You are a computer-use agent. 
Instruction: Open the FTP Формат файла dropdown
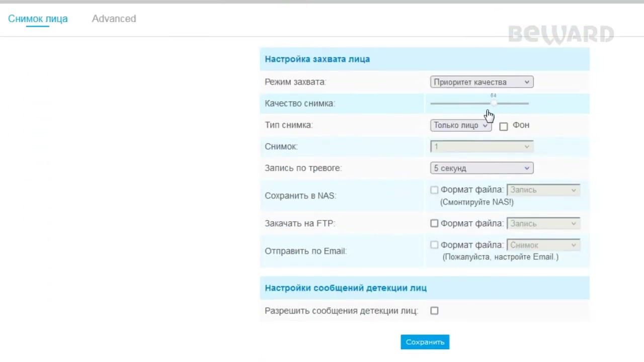point(543,224)
